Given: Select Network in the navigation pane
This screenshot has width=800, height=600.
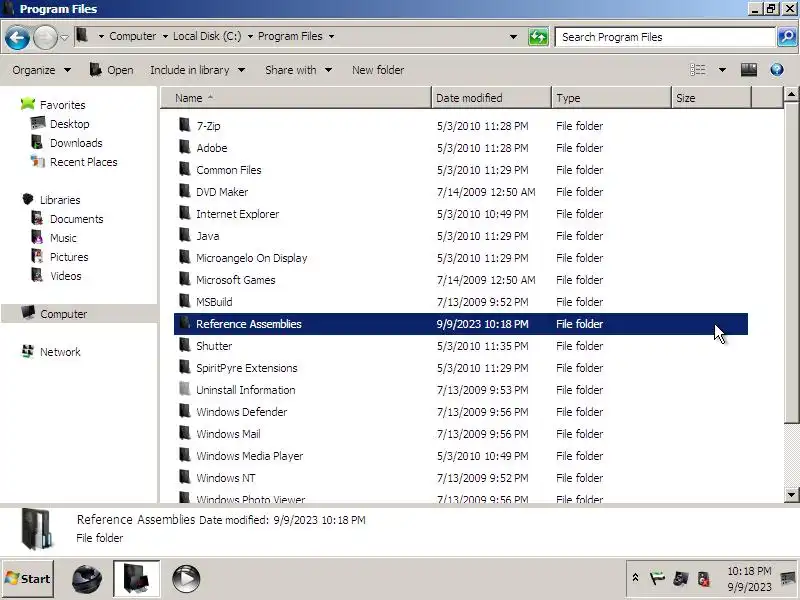Looking at the screenshot, I should [60, 352].
